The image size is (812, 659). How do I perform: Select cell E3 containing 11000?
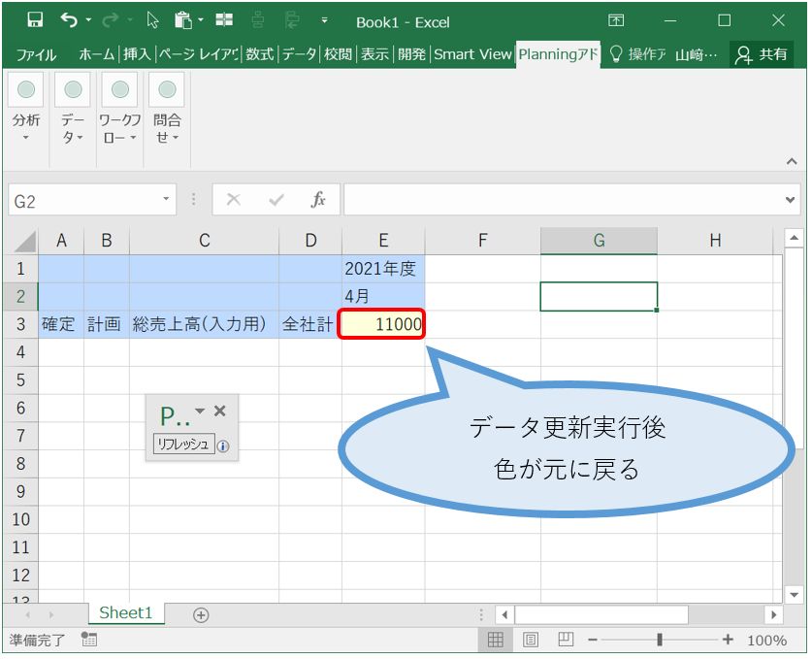point(382,325)
